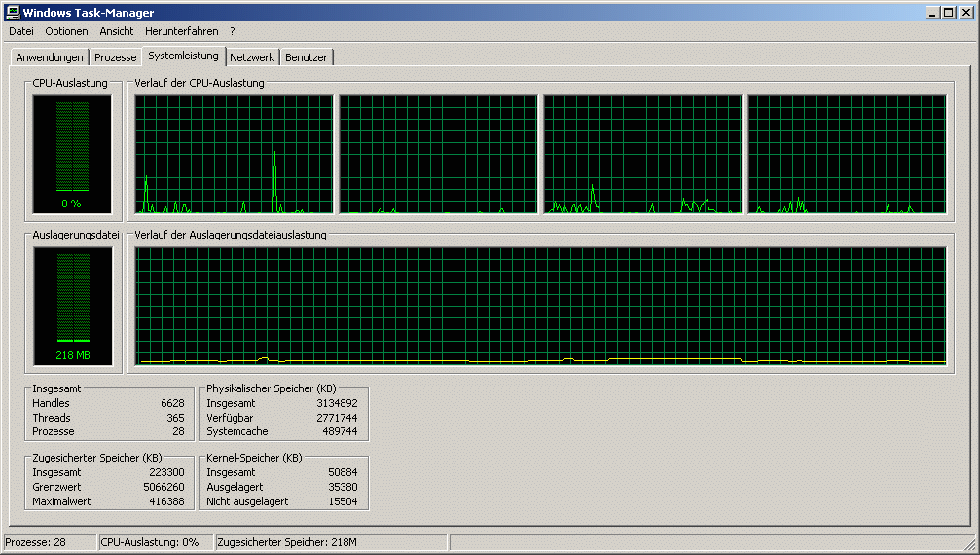Minimize the Task-Manager window
This screenshot has height=555, width=980.
click(x=932, y=13)
